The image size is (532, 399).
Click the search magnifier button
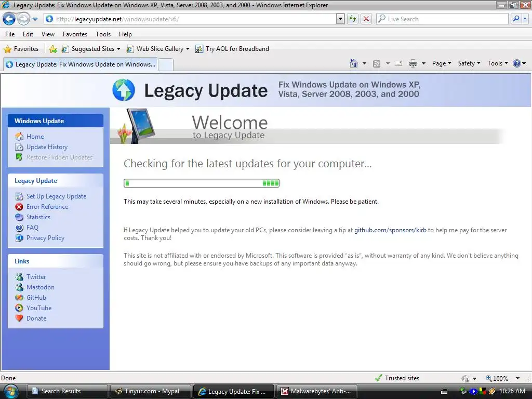click(x=516, y=19)
